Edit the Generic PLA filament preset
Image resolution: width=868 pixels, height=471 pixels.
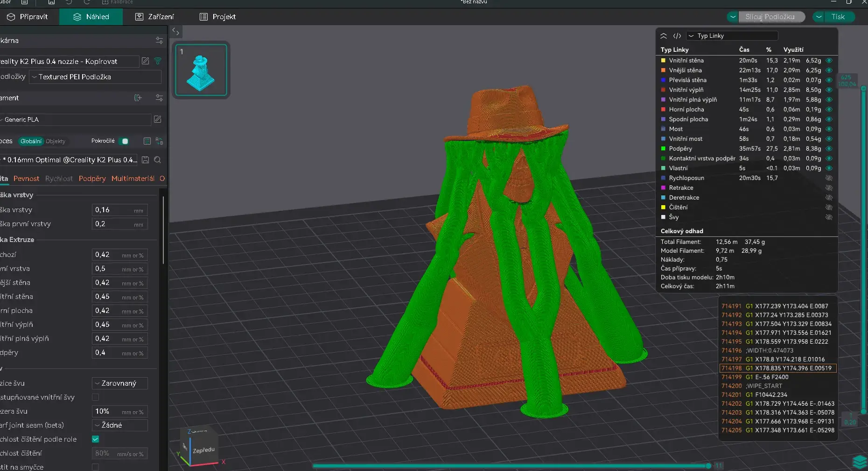tap(158, 119)
